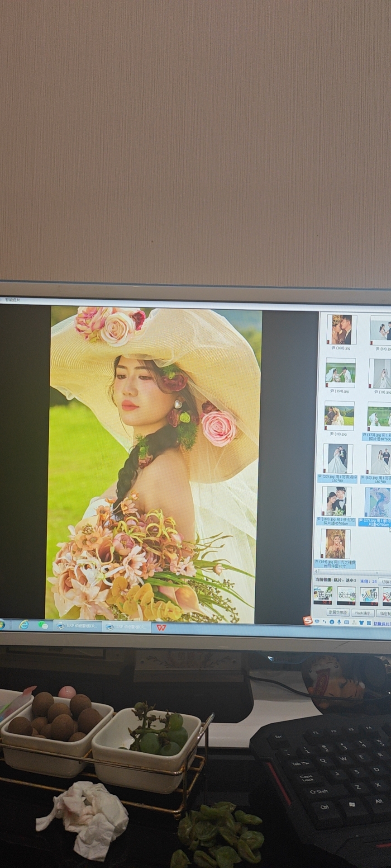The height and width of the screenshot is (868, 391).
Task: Open the Sogou soft keyboard icon
Action: [x=347, y=623]
